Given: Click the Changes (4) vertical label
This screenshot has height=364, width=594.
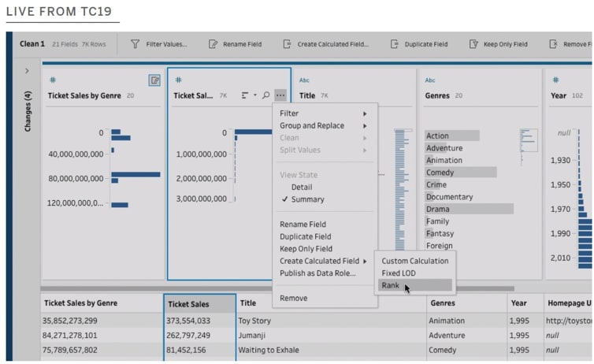Looking at the screenshot, I should coord(28,111).
